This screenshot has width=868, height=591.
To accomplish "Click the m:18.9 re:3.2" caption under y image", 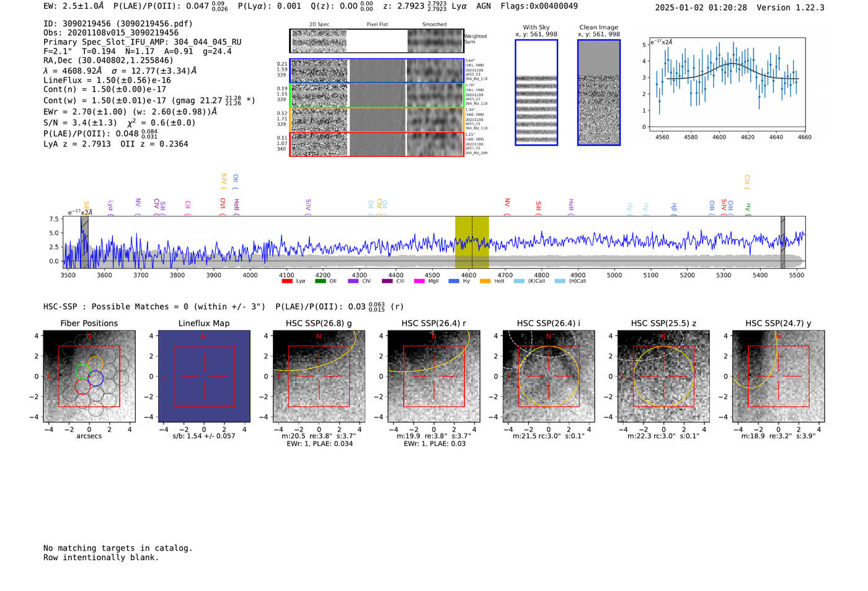I will (778, 436).
